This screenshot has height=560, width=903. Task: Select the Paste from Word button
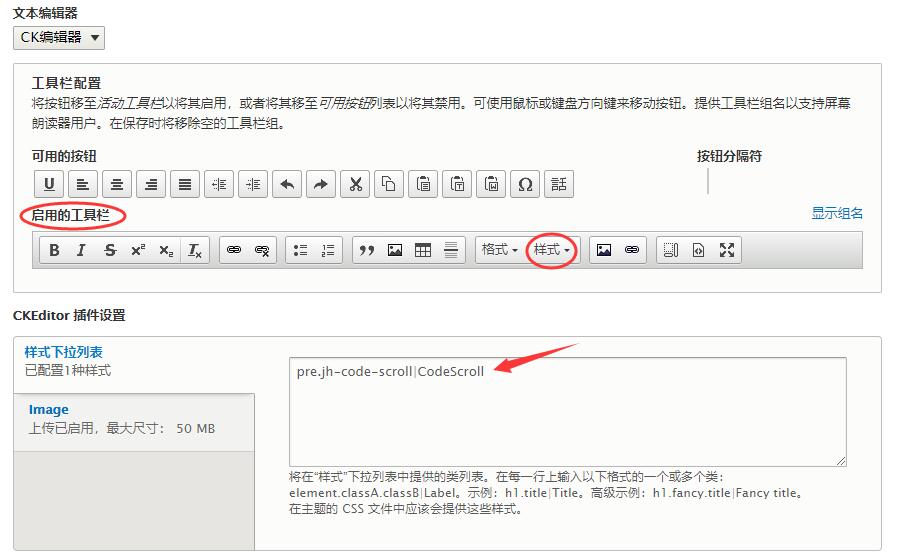point(491,184)
